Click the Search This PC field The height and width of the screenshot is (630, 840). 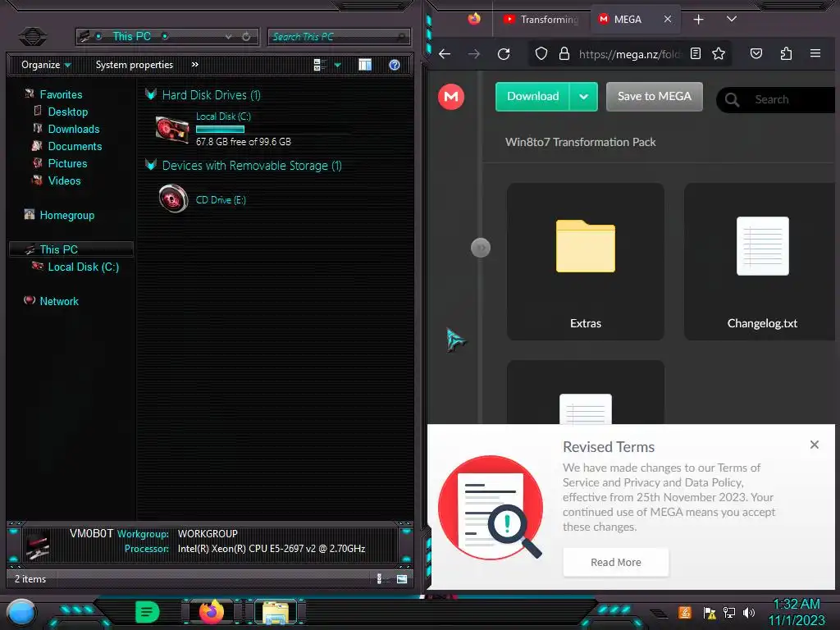[339, 36]
